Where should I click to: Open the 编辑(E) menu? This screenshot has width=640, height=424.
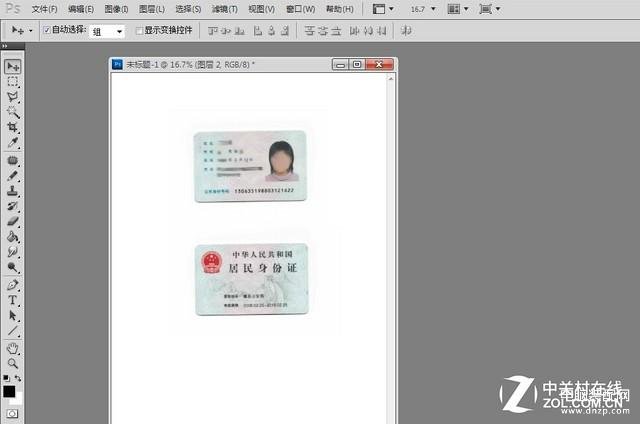(80, 9)
